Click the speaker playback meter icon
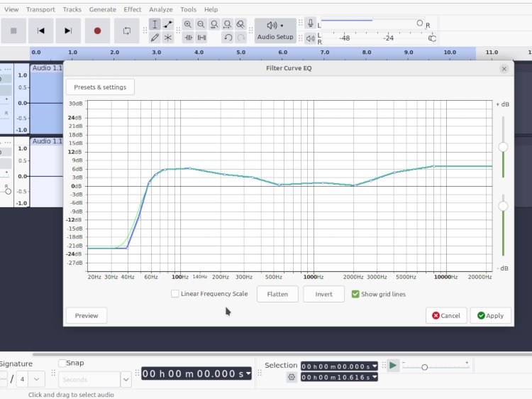Screen dimensions: 532x399 [x=310, y=38]
